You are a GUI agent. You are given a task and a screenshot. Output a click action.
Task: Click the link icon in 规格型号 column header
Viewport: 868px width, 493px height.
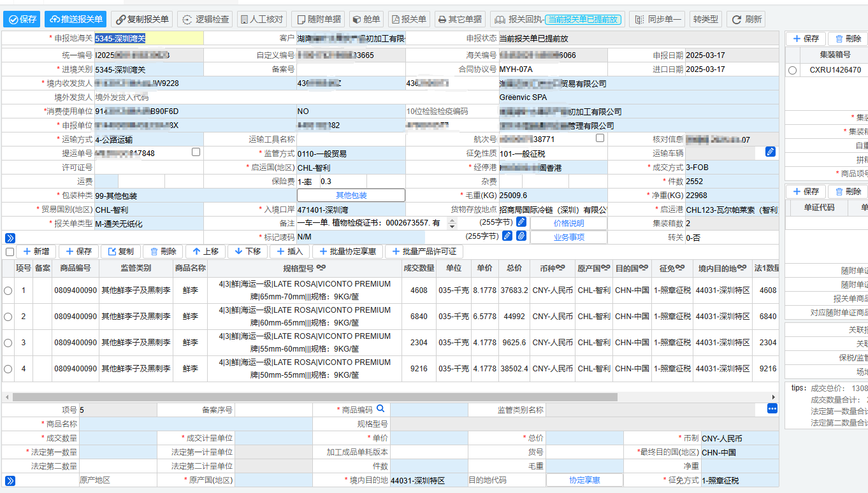321,268
